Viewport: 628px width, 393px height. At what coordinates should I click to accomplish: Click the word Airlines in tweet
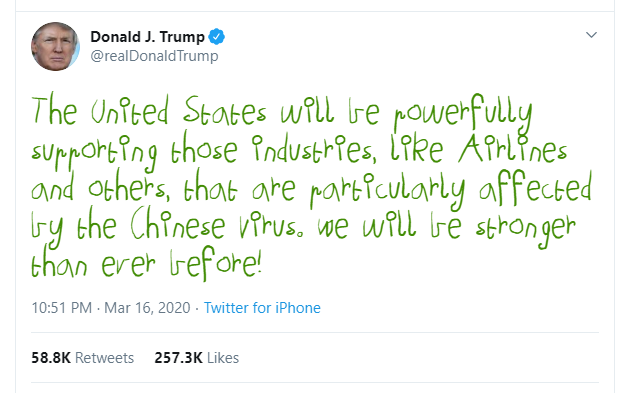[x=513, y=148]
